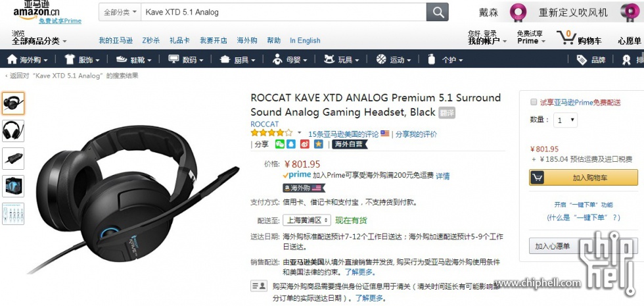Click the 加入购物车 button
644x306 pixels.
[584, 178]
